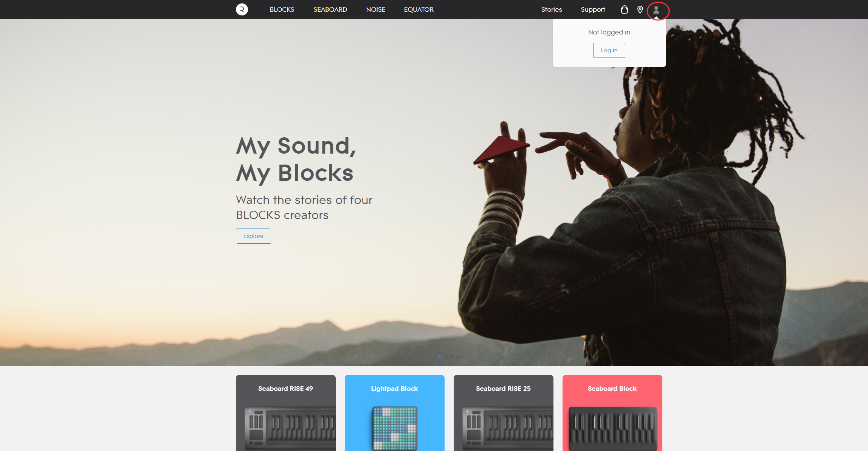Screen dimensions: 868x451
Task: Open the BLOCKS menu item
Action: point(282,9)
